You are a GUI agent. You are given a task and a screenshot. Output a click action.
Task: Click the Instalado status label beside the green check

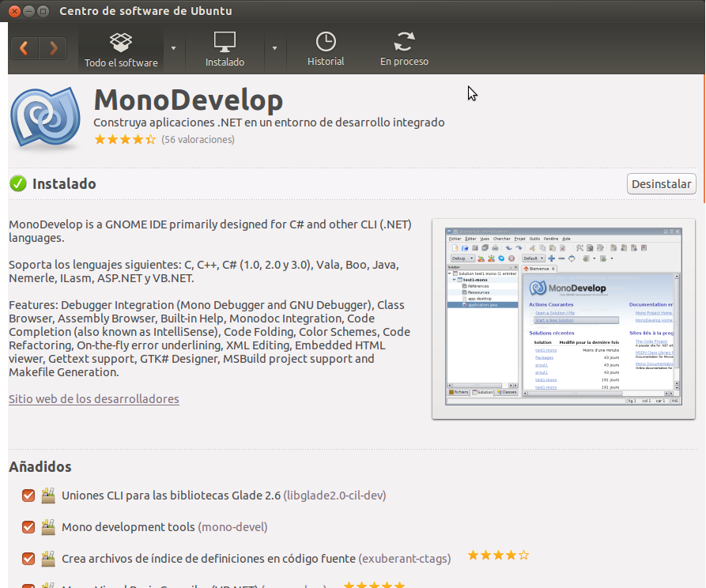coord(64,183)
